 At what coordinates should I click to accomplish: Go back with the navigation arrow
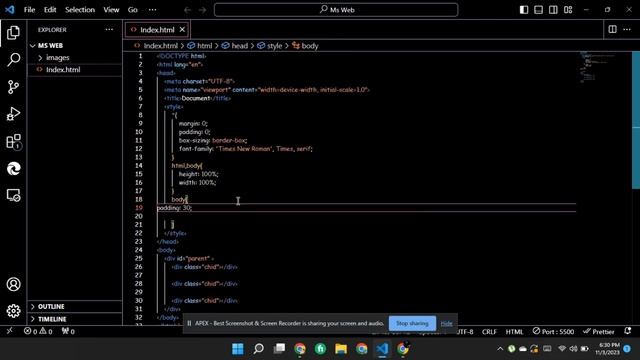click(x=187, y=10)
